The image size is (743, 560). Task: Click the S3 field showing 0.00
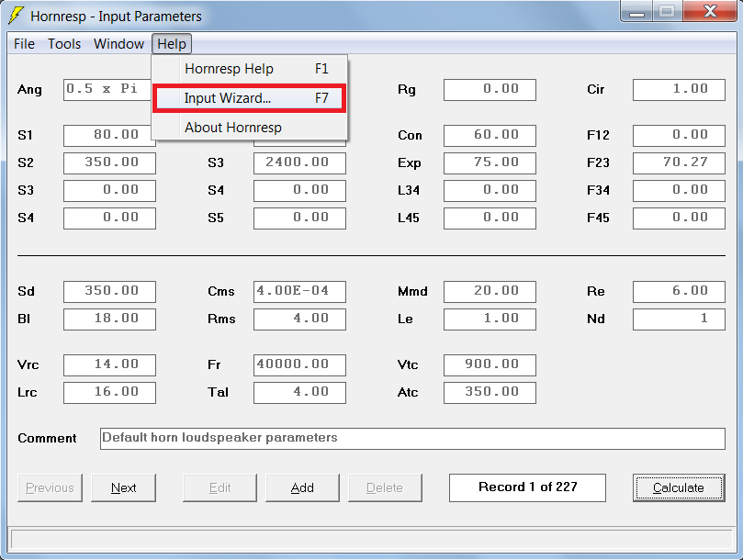click(x=109, y=190)
